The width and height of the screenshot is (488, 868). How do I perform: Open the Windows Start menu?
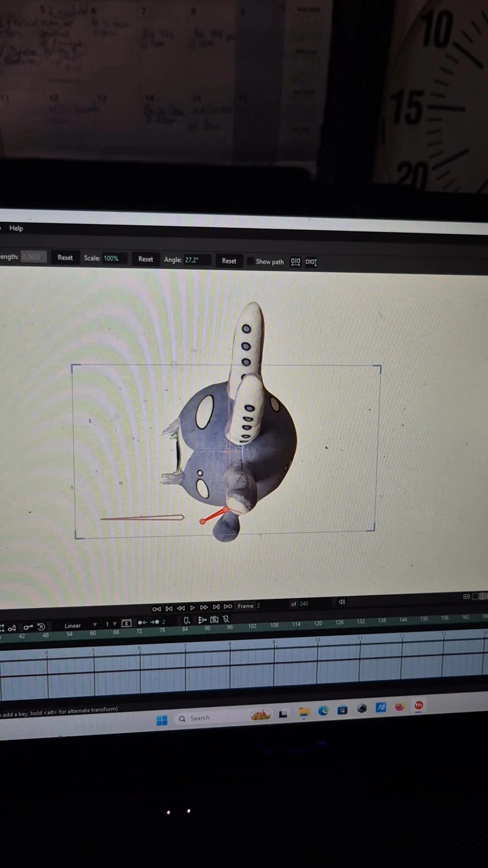[x=162, y=720]
